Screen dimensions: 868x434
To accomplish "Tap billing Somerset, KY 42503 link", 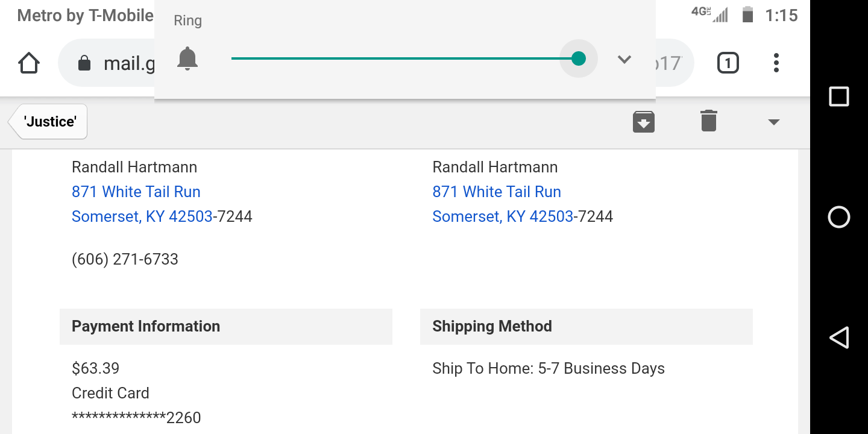I will click(142, 216).
